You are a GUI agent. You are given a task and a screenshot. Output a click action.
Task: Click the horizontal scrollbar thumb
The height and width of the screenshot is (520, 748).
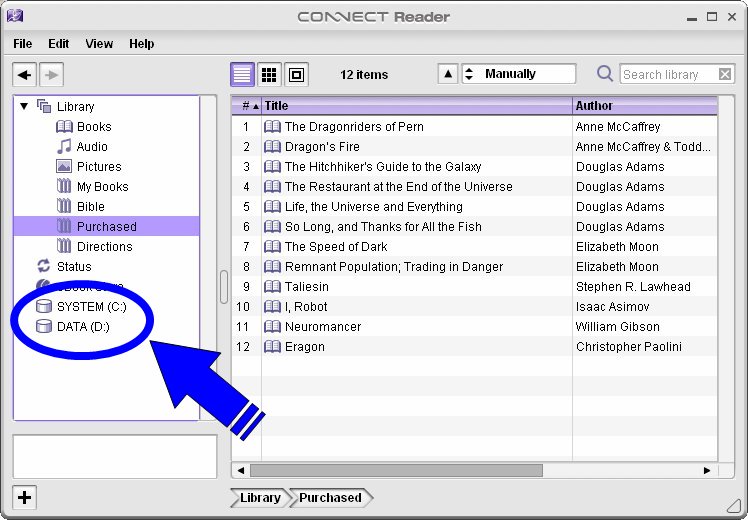396,470
